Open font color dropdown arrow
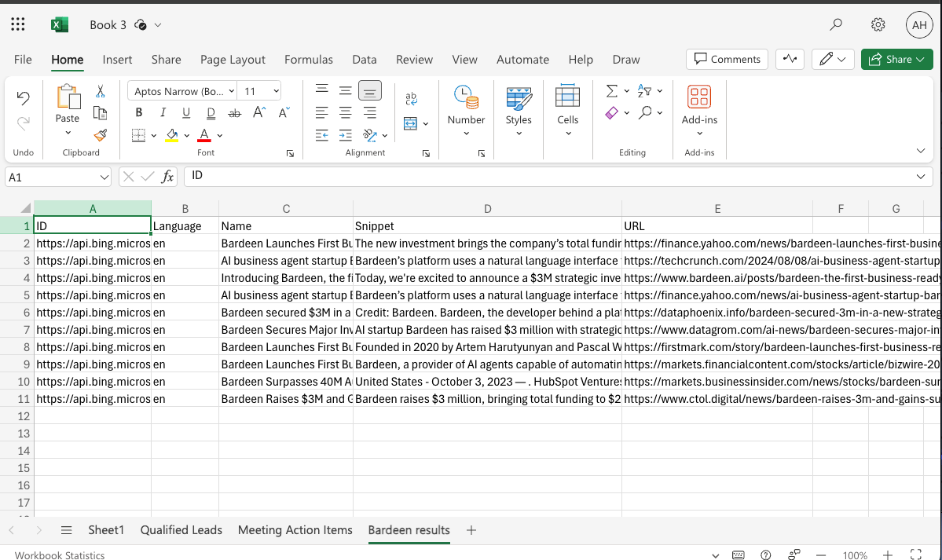942x560 pixels. (x=220, y=136)
